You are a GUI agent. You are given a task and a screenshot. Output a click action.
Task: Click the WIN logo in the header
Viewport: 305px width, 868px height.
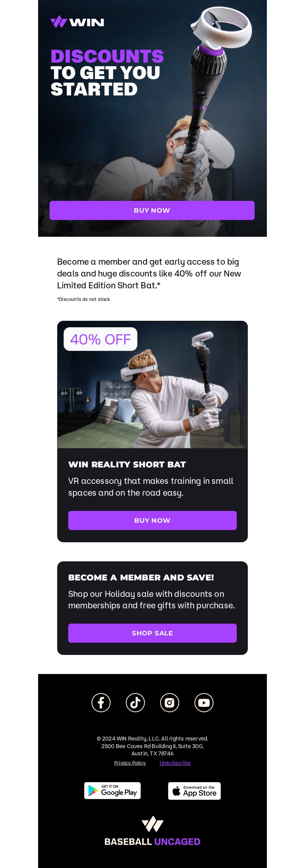tap(77, 22)
